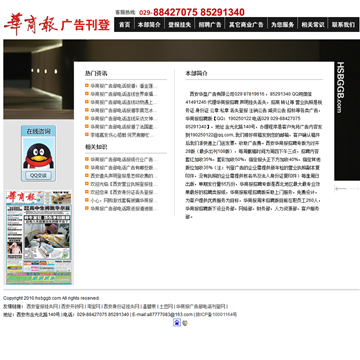Viewport: 360px width, 360px height.
Task: Open the 热门资讯 section heading
Action: point(96,73)
